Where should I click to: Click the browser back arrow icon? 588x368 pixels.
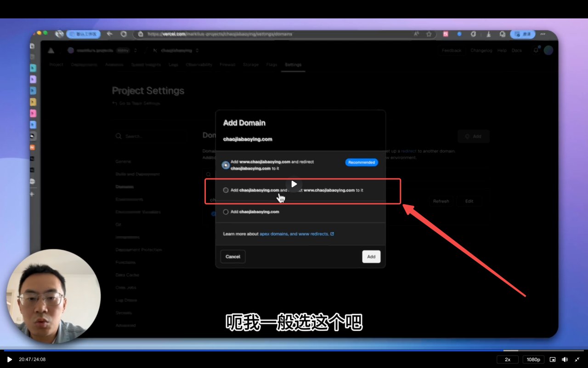coord(109,34)
